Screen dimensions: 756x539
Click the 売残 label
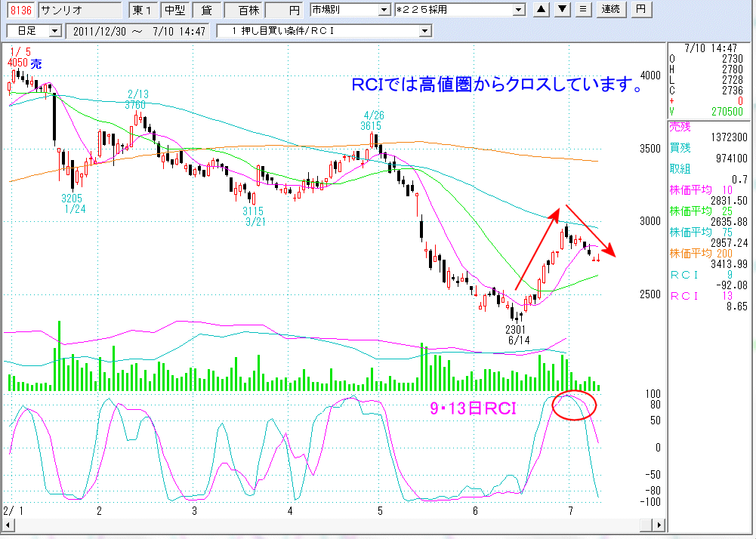[680, 127]
